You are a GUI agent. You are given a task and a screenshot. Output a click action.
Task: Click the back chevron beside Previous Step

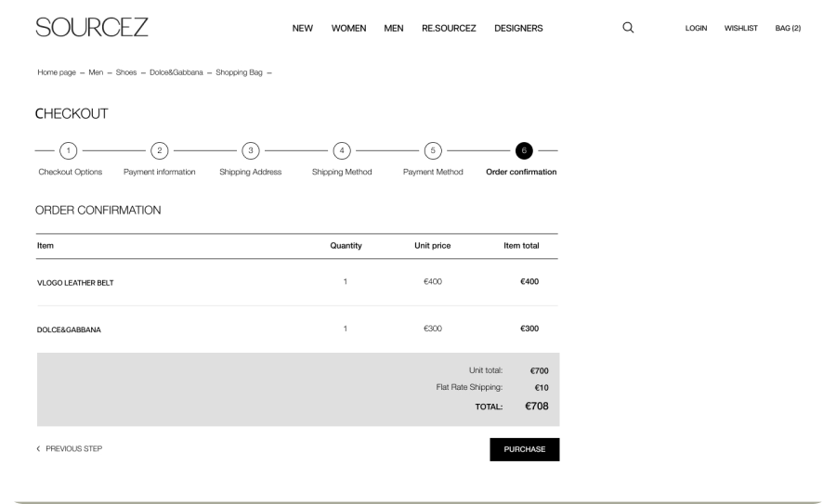[x=38, y=448]
